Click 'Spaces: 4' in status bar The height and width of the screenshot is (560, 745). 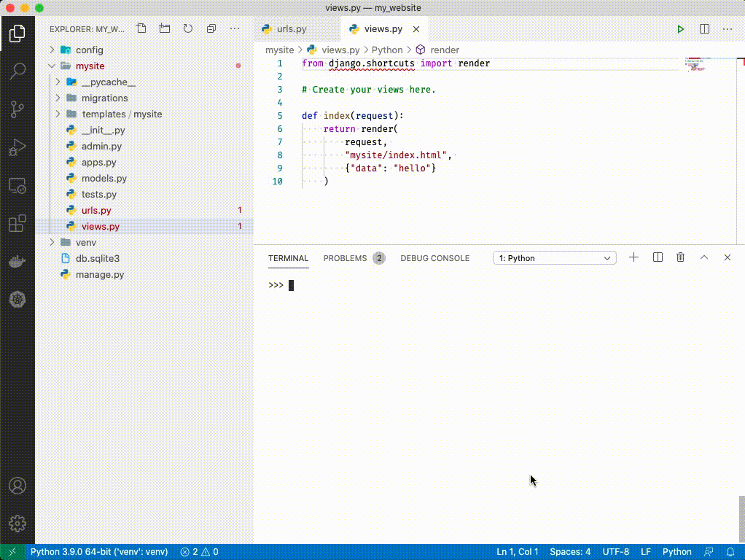click(570, 552)
